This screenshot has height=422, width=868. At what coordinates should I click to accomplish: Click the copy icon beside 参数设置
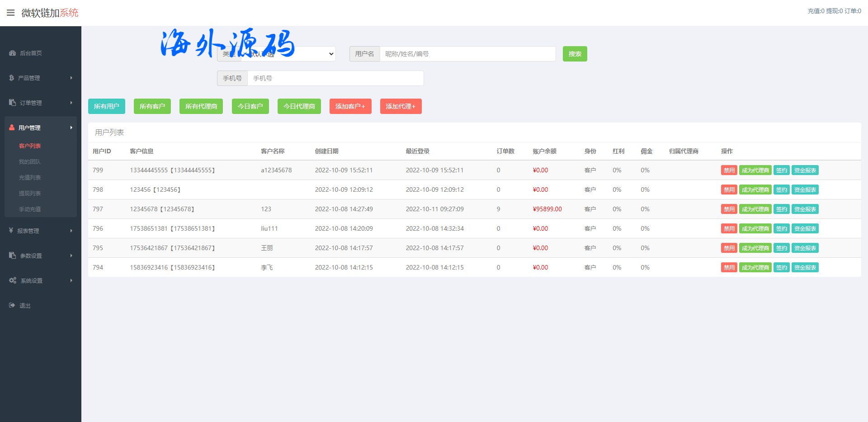12,256
